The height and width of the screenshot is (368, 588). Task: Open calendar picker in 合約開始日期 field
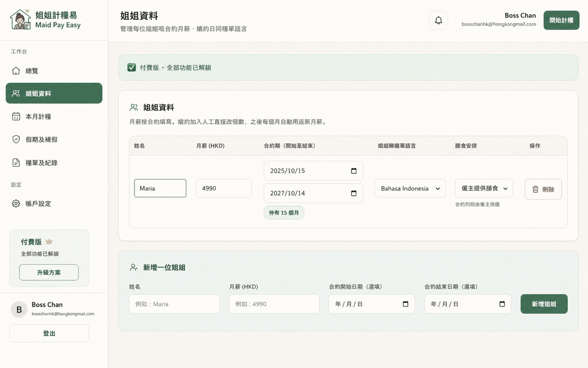click(405, 304)
